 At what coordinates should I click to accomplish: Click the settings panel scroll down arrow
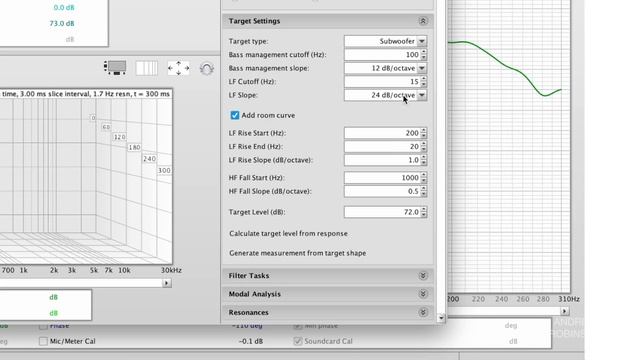(x=441, y=318)
